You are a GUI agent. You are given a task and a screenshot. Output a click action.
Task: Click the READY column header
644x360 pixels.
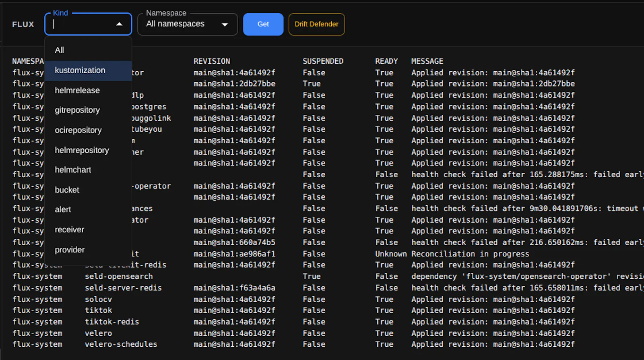tap(386, 61)
